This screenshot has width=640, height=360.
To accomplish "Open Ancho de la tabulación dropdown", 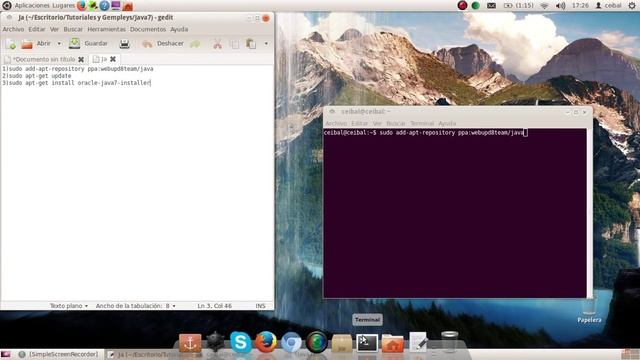I will point(136,306).
